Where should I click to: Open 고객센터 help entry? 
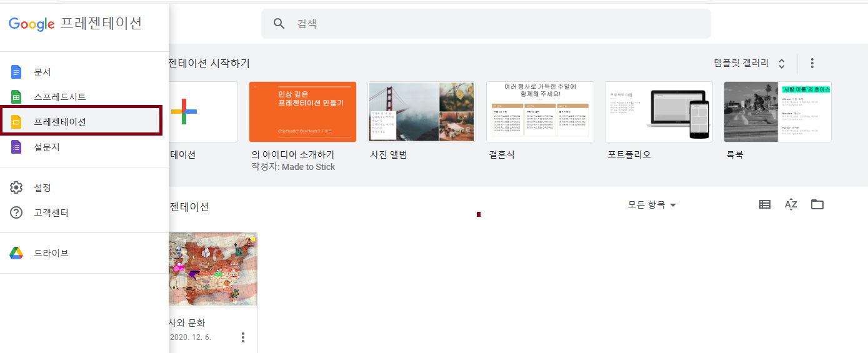tap(84, 212)
